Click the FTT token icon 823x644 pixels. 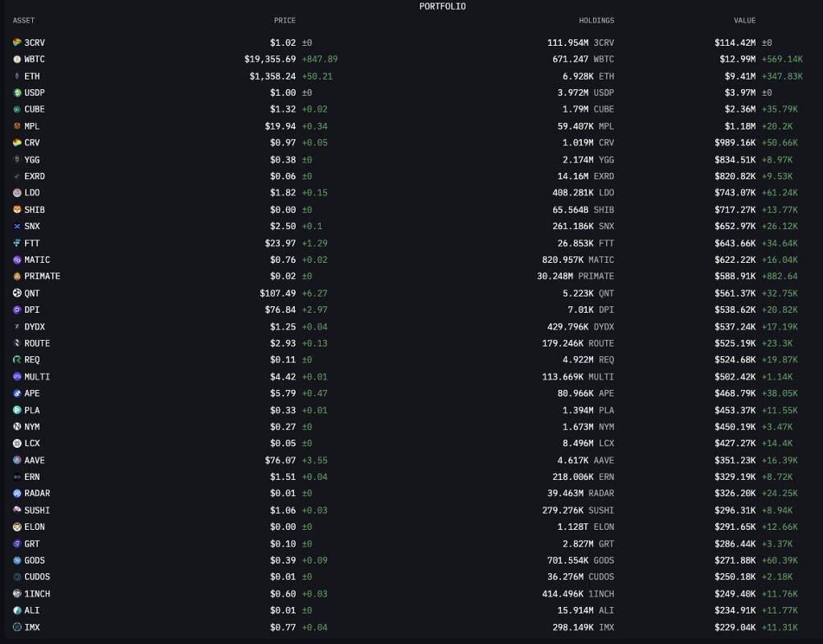pyautogui.click(x=17, y=243)
